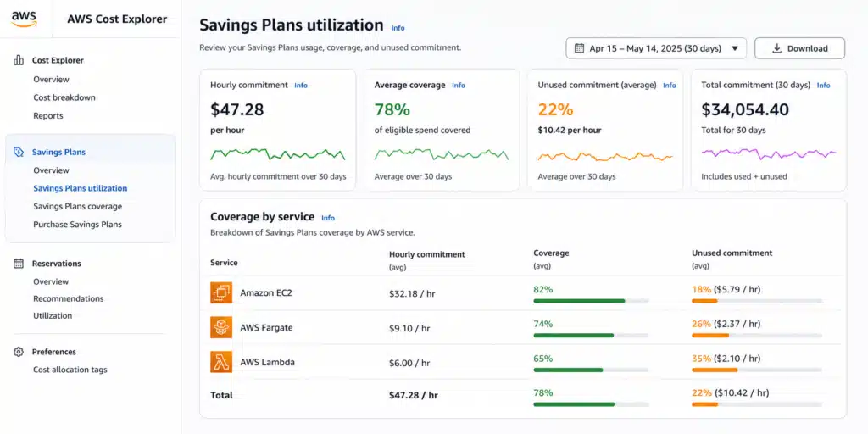Viewport: 868px width, 434px height.
Task: Open the date range dropdown arrow
Action: coord(735,48)
